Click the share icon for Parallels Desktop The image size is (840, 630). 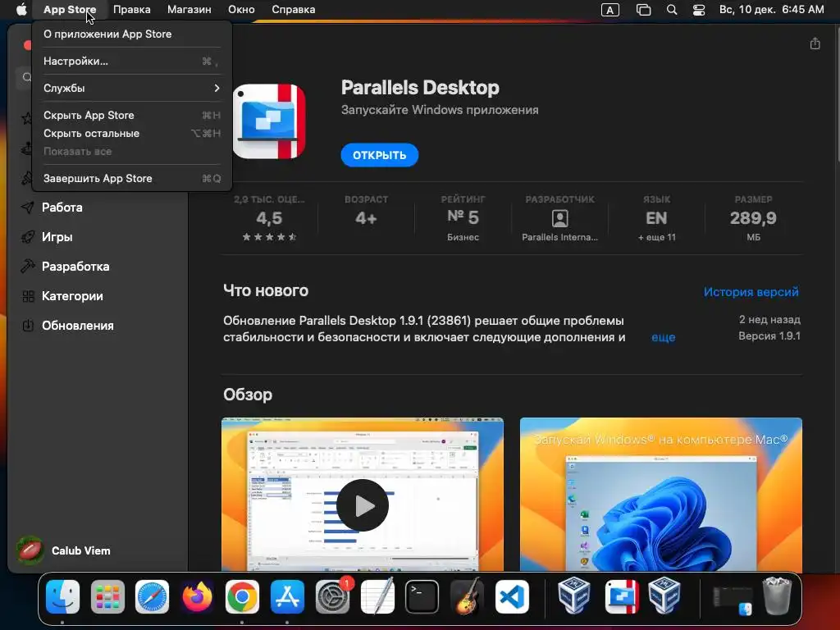click(815, 43)
